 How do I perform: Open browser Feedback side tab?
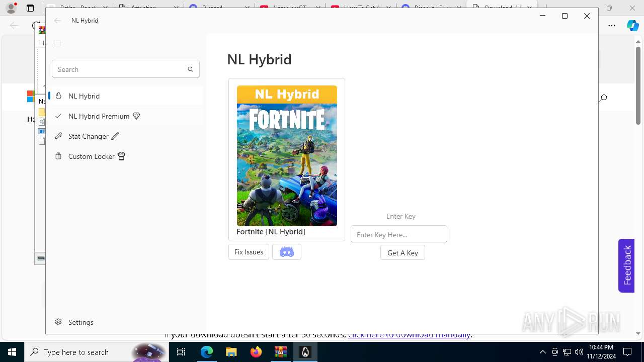coord(626,265)
